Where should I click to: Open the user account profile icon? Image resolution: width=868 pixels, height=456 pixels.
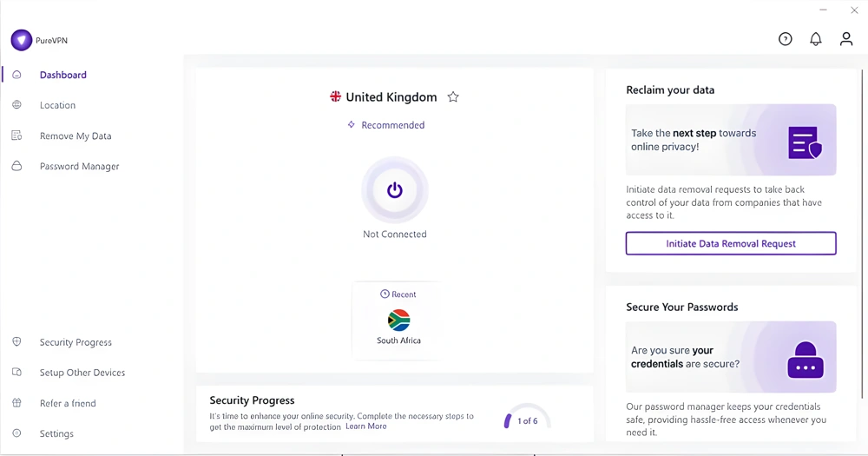click(845, 39)
